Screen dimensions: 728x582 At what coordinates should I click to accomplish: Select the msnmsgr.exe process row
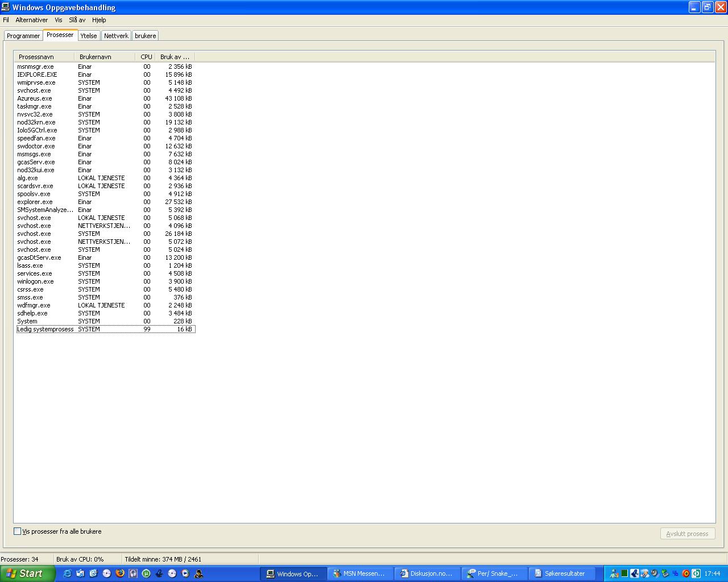[105, 66]
